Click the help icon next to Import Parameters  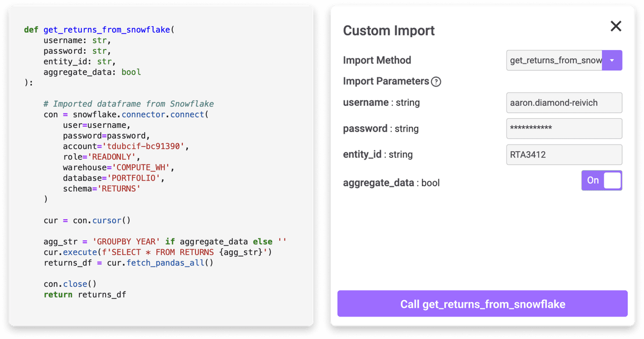point(437,82)
